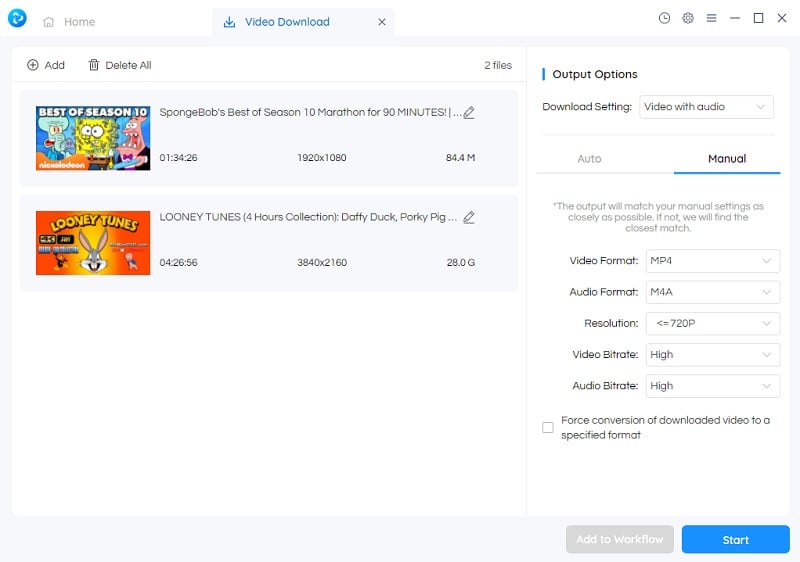Screen dimensions: 800x562
Task: Click the 1920x1080 resolution value
Action: point(322,158)
